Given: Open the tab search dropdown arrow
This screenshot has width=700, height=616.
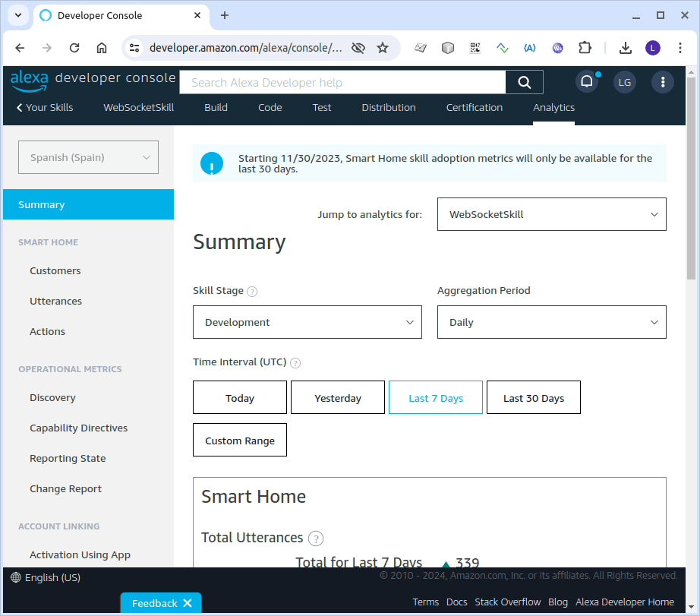Looking at the screenshot, I should tap(18, 15).
